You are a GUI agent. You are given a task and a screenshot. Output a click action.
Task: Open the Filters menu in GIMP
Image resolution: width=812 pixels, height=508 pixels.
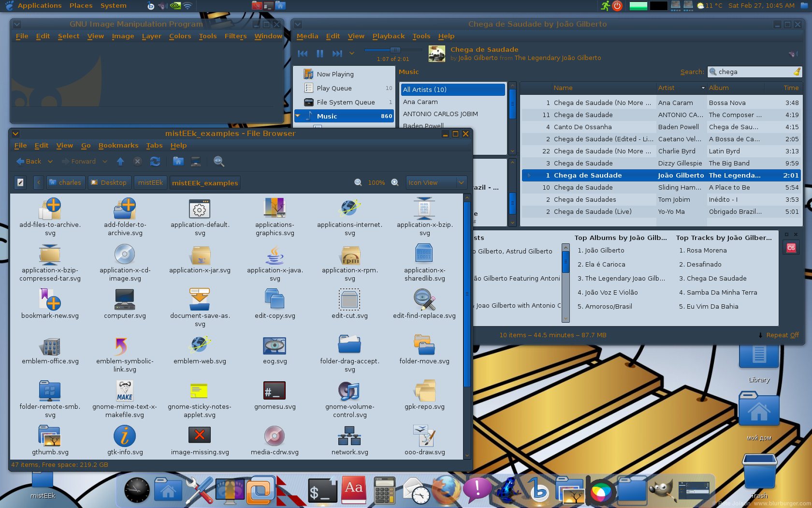click(235, 36)
